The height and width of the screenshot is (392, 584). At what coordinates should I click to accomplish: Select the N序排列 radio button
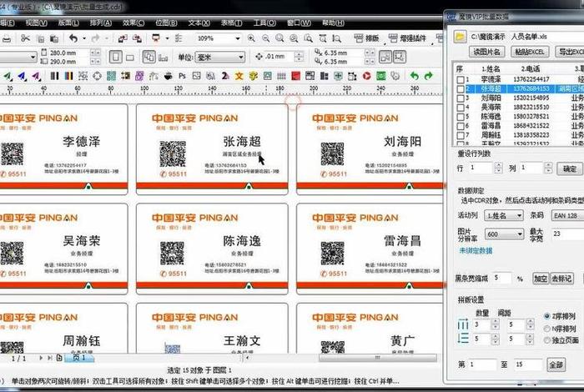tap(546, 329)
